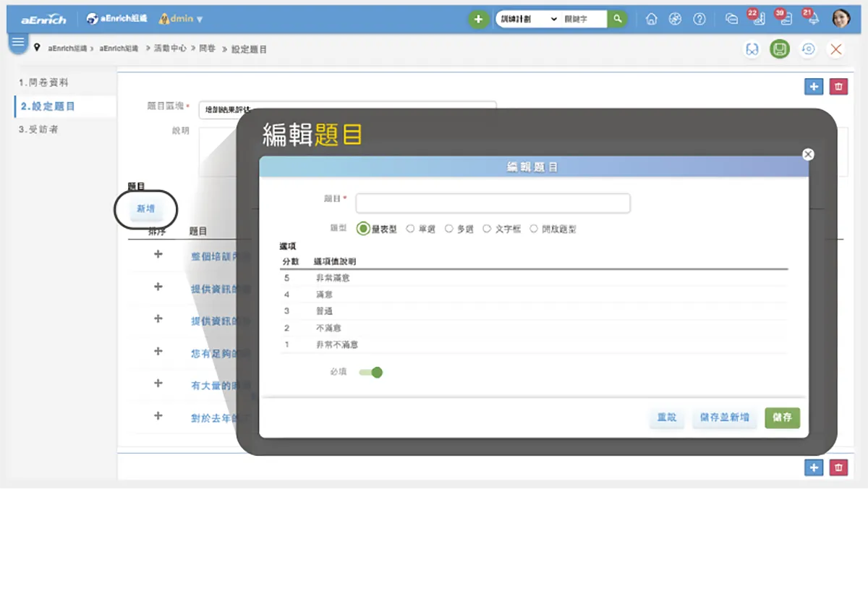Click the 題目 text input field

tap(493, 203)
